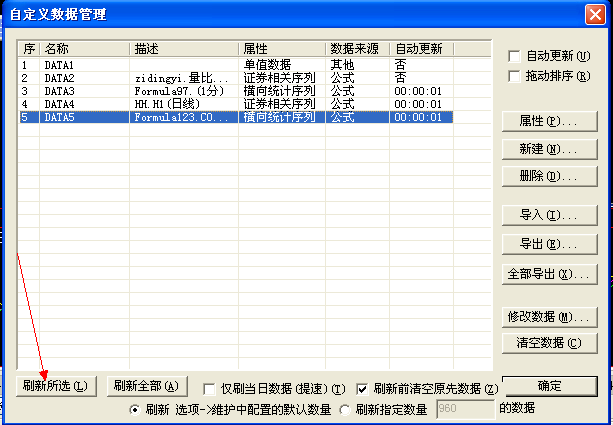Screen dimensions: 613x425
Task: Click the 新建(N)... button
Action: [x=550, y=149]
